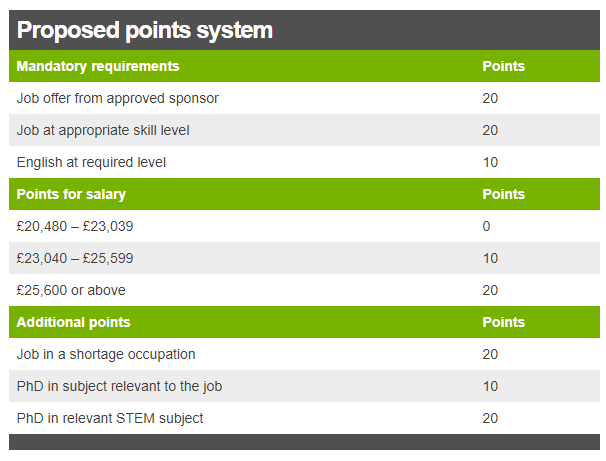Image resolution: width=606 pixels, height=461 pixels.
Task: Select the "Mandatory requirements" section header
Action: pos(98,66)
